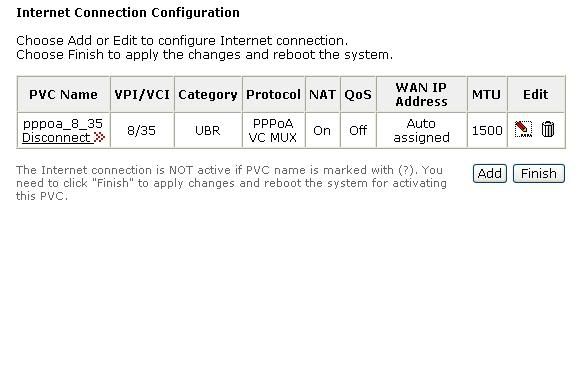This screenshot has height=384, width=588.
Task: Click the 1500 MTU value cell
Action: point(487,130)
